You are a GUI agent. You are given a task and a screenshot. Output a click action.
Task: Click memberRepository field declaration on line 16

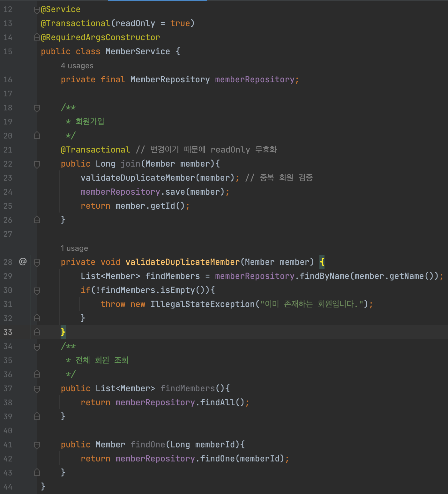pos(255,80)
